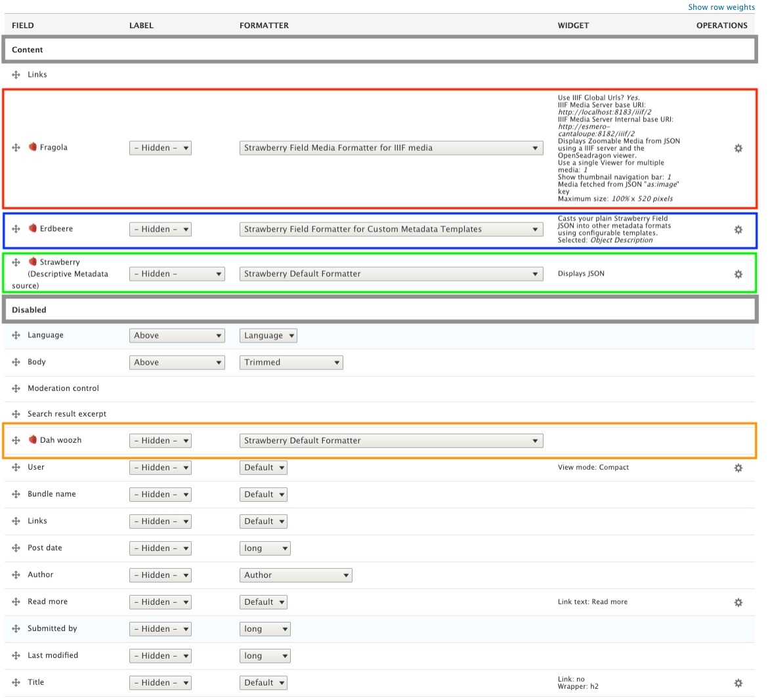Change Language label dropdown set to Above
This screenshot has height=700, width=768.
click(x=177, y=336)
